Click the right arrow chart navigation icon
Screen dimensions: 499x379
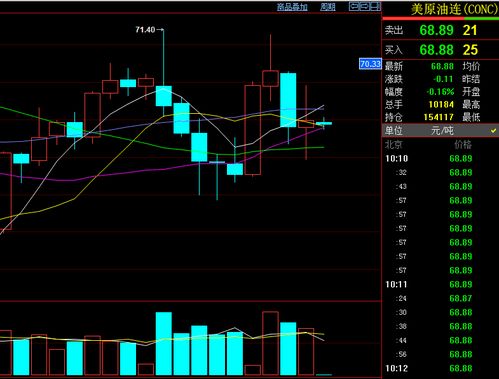(x=364, y=6)
